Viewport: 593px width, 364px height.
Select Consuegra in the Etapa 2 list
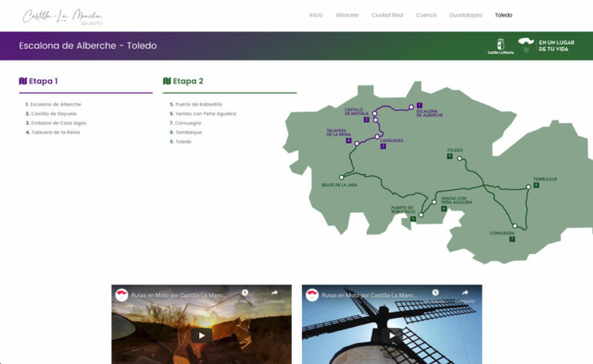pyautogui.click(x=188, y=123)
